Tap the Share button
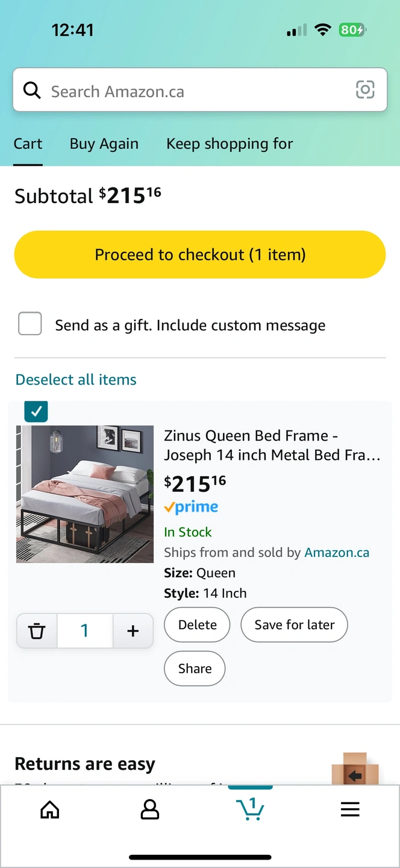This screenshot has height=868, width=400. 195,668
